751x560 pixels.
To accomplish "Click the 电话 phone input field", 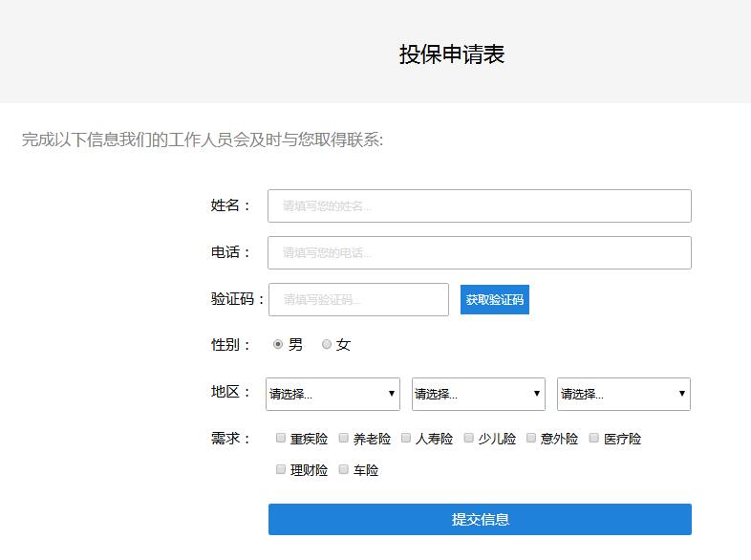I will point(480,252).
